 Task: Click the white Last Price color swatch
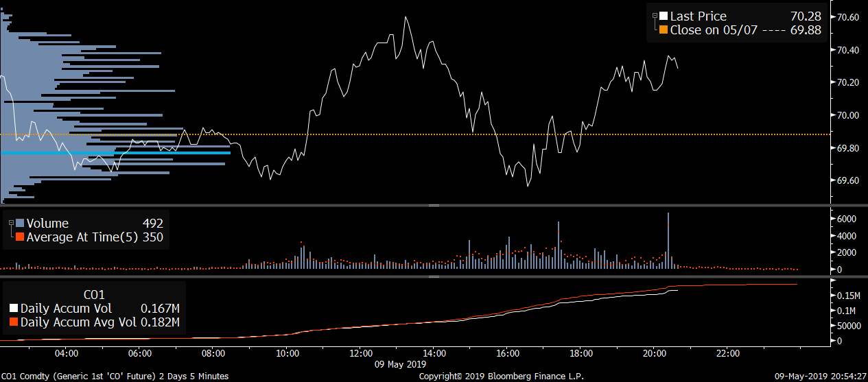[664, 16]
